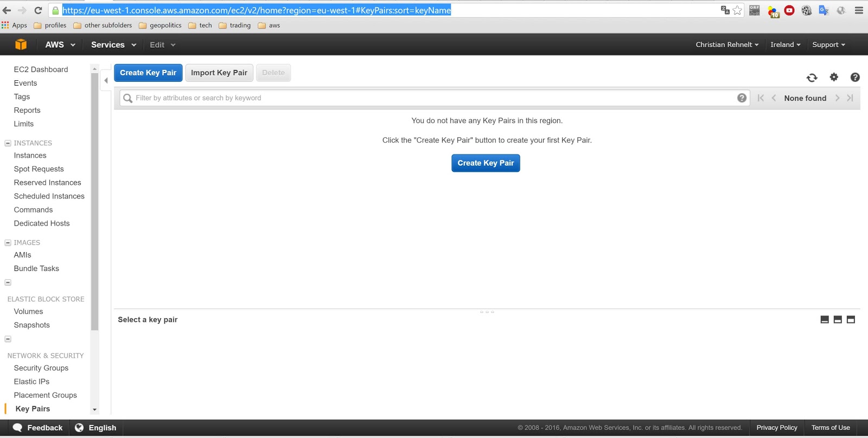
Task: Open the Ireland region selector
Action: [786, 44]
